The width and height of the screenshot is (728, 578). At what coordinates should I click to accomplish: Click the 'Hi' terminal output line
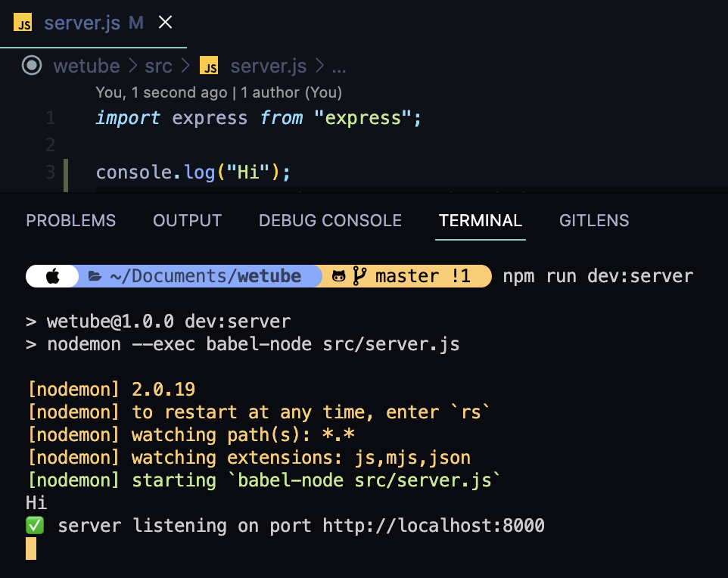click(36, 503)
